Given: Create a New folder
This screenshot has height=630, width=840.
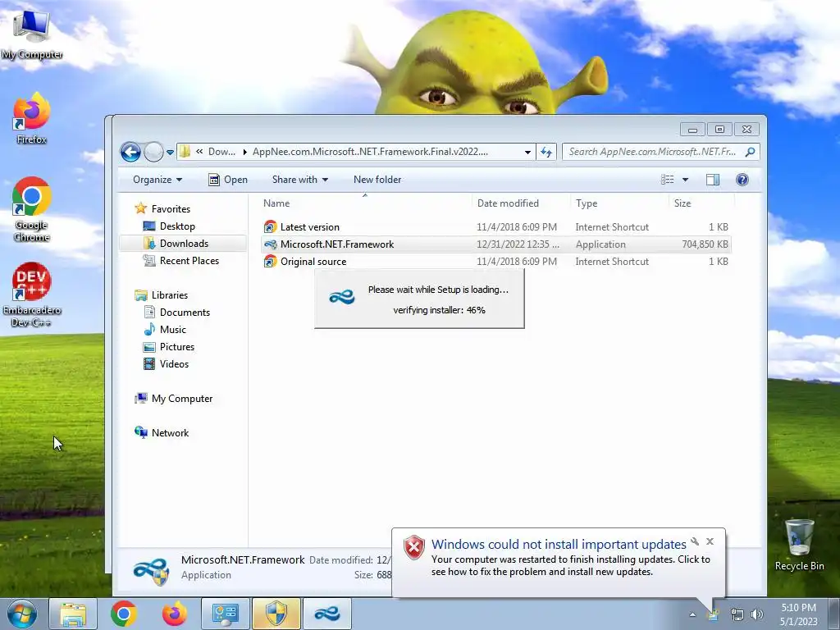Looking at the screenshot, I should pos(377,180).
